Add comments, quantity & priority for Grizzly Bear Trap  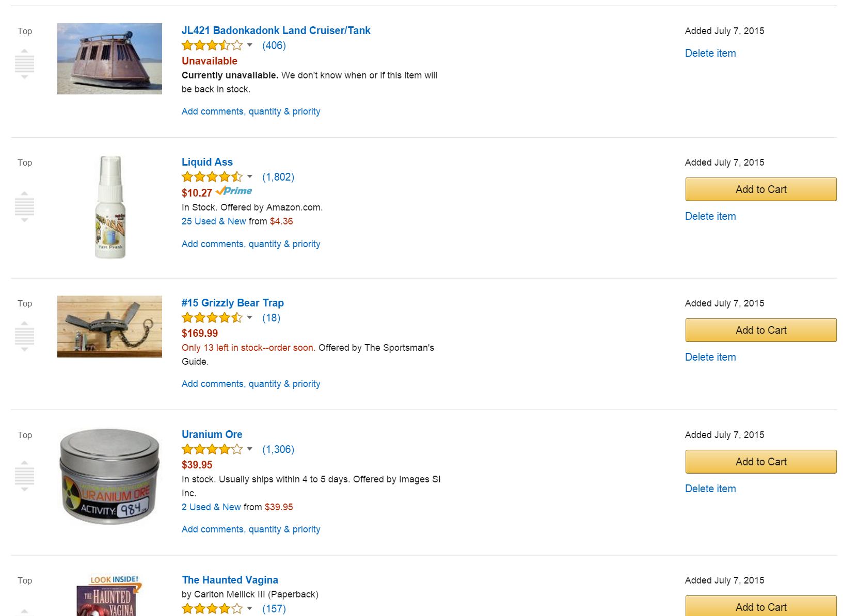(x=251, y=384)
